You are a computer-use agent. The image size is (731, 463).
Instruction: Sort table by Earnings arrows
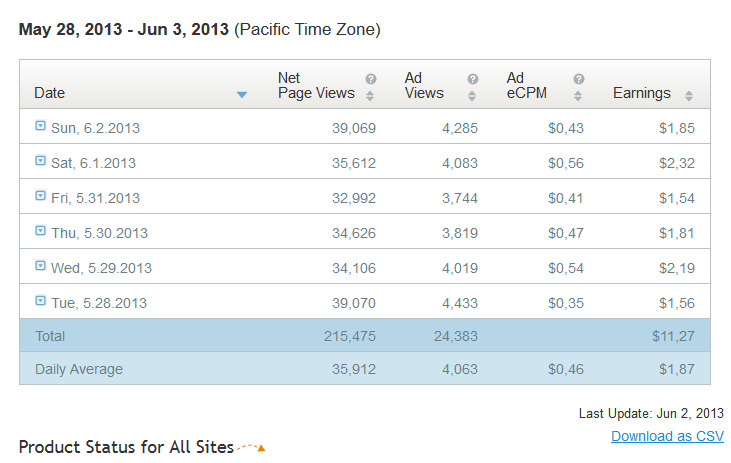click(689, 96)
